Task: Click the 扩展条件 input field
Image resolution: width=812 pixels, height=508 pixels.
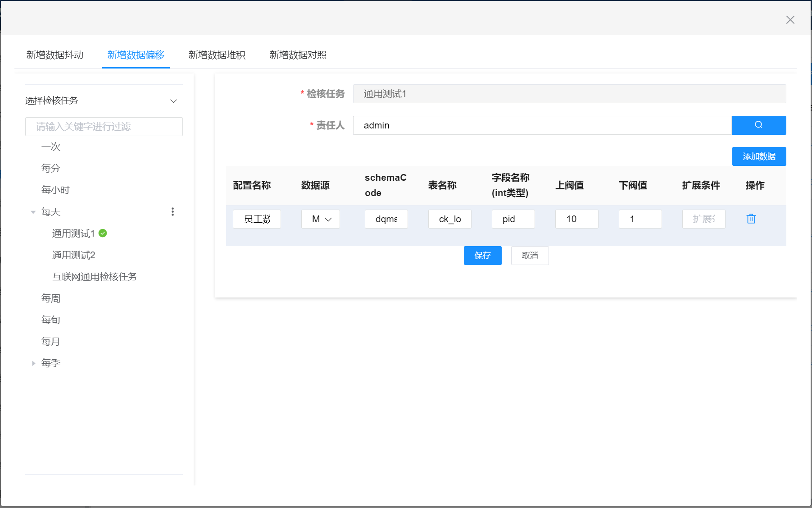Action: click(x=703, y=219)
